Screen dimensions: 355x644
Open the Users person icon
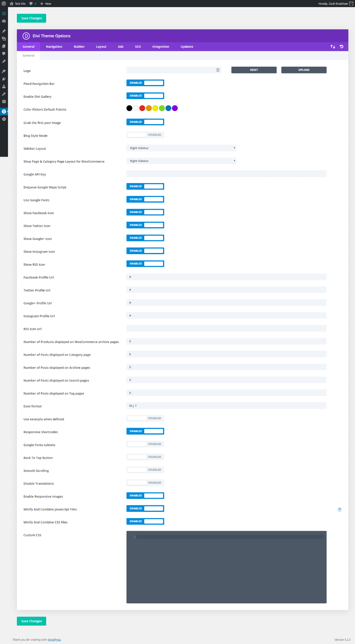coord(4,86)
